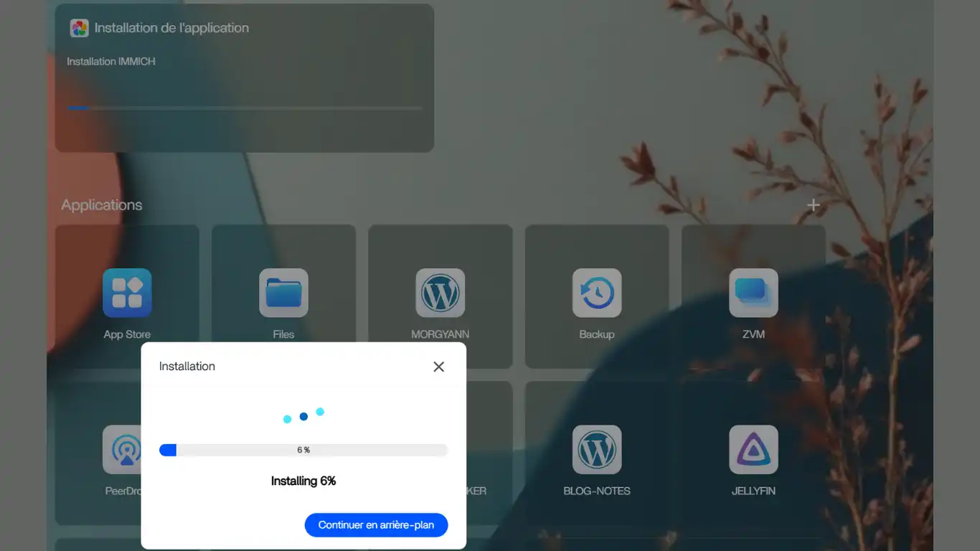This screenshot has height=551, width=980.
Task: Click the Applications section heading
Action: 102,205
